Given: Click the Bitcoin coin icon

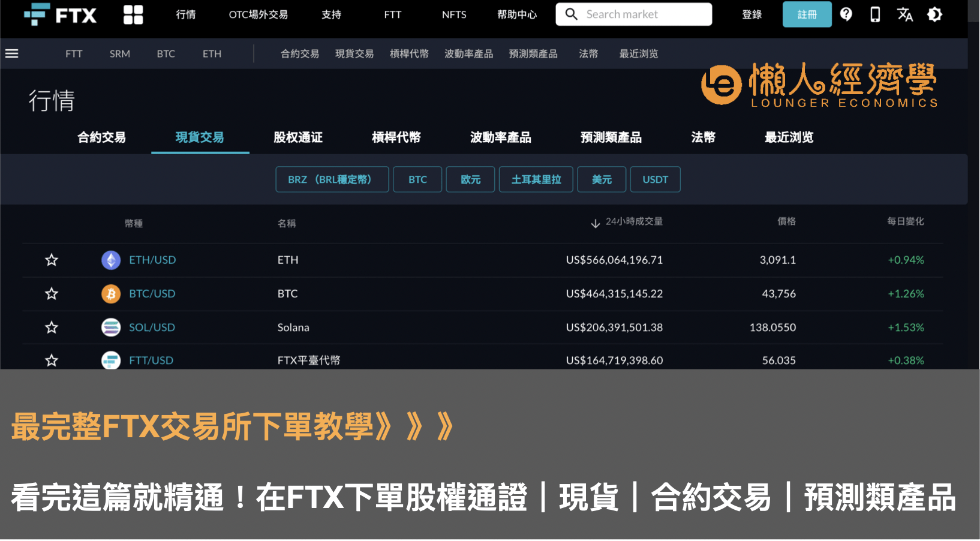Looking at the screenshot, I should pyautogui.click(x=111, y=293).
